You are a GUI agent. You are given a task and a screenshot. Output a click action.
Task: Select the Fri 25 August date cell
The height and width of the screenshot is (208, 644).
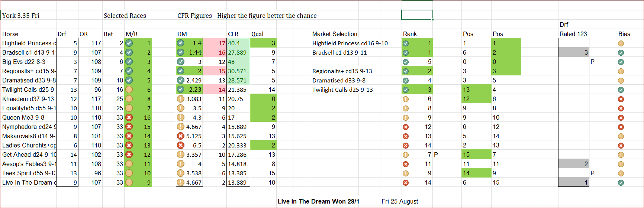(x=399, y=201)
